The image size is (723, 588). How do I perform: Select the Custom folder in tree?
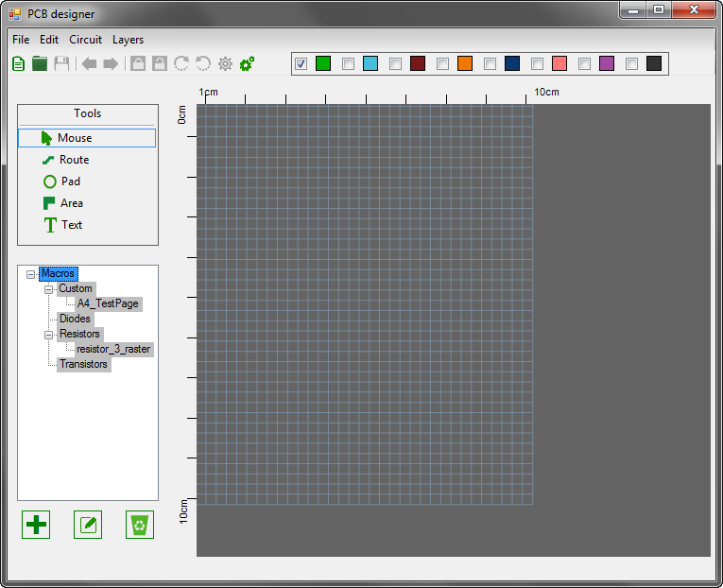[x=76, y=288]
